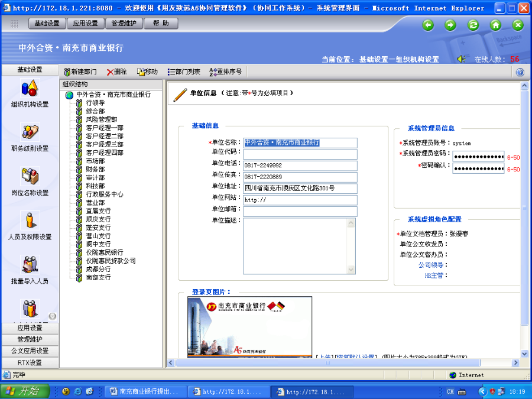The height and width of the screenshot is (399, 532).
Task: Click the 基础设置 sidebar section header
Action: pyautogui.click(x=30, y=70)
